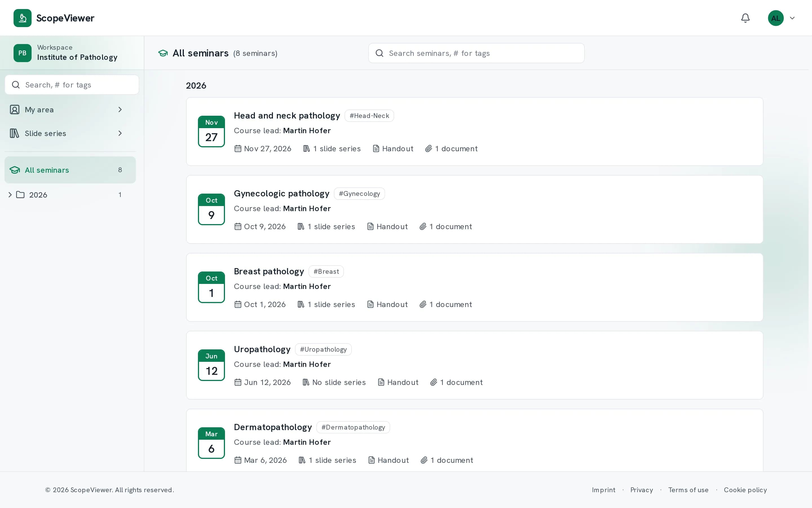Click the #Head-Neck tag

[x=369, y=116]
